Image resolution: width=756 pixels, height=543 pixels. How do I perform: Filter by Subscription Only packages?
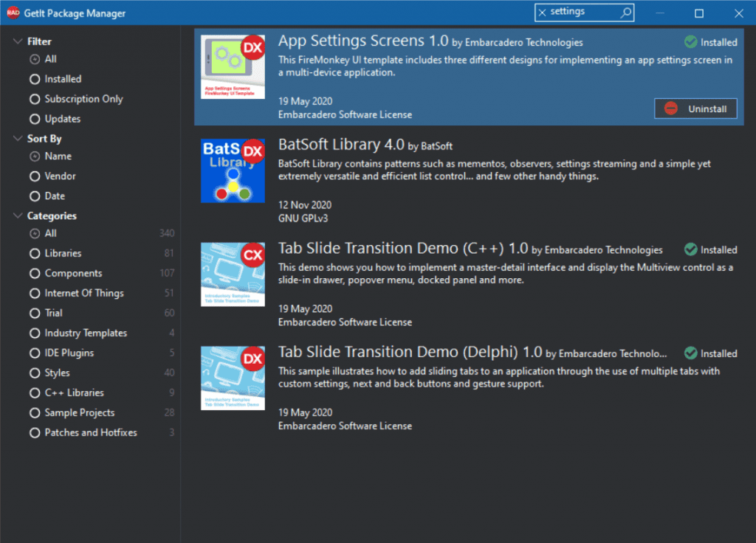click(x=35, y=99)
